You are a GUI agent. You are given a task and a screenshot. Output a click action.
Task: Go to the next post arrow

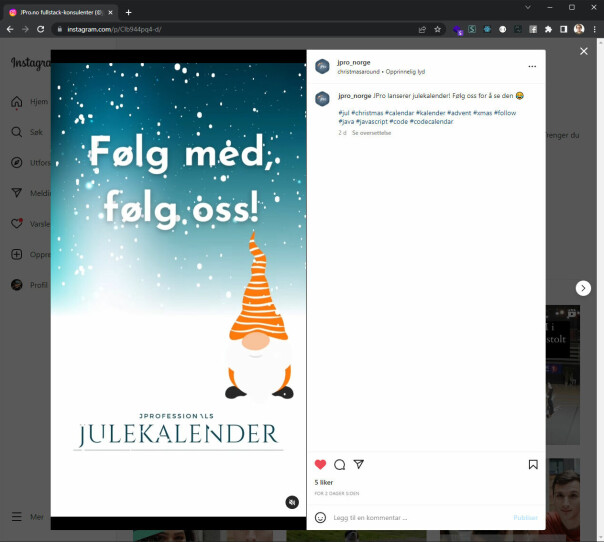[x=583, y=288]
